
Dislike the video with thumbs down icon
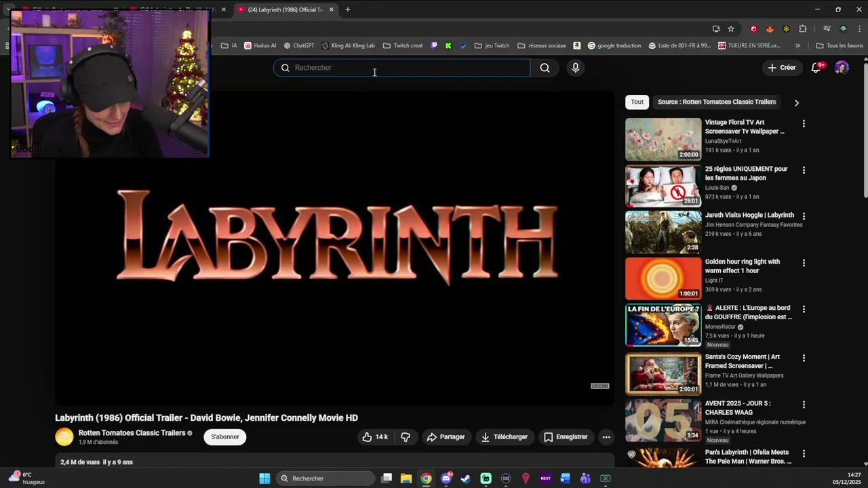406,437
